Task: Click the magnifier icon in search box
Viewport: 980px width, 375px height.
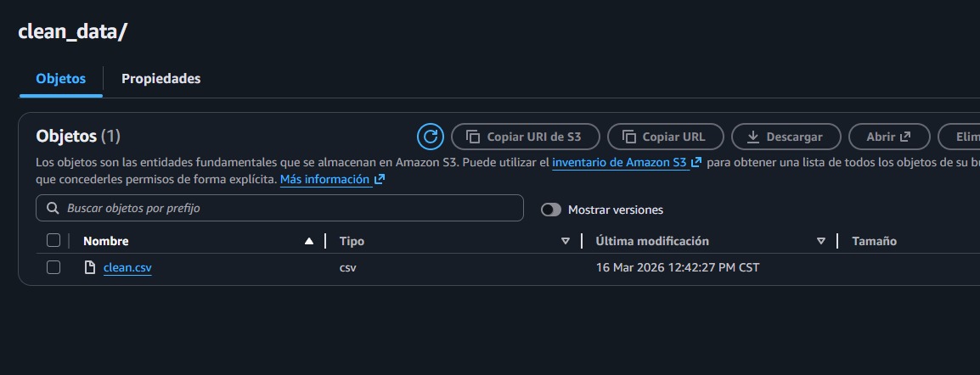Action: [x=53, y=208]
